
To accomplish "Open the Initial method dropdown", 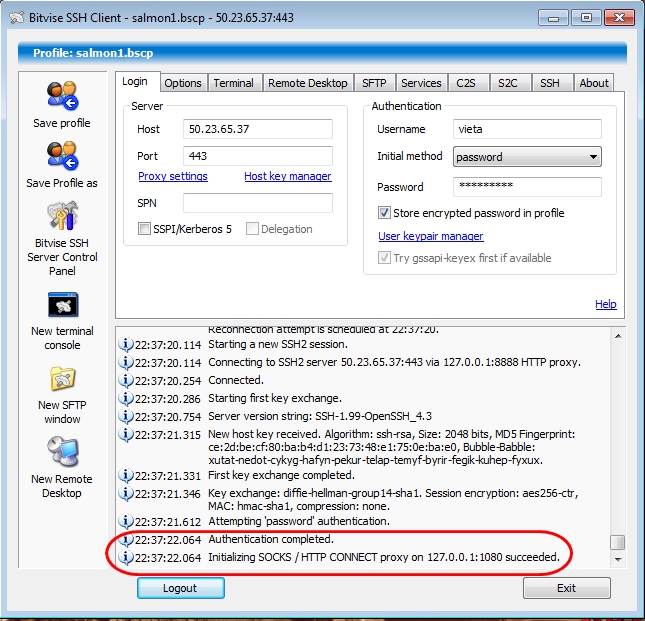I will [x=527, y=157].
